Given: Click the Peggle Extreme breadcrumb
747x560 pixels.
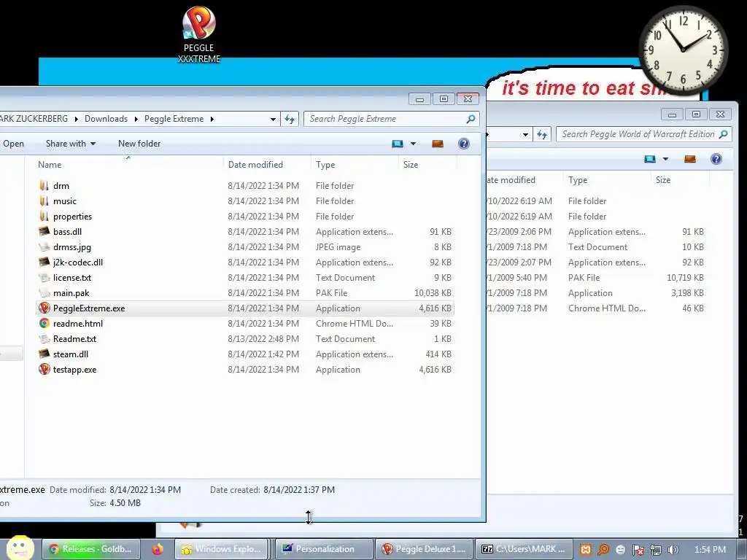Looking at the screenshot, I should [174, 119].
